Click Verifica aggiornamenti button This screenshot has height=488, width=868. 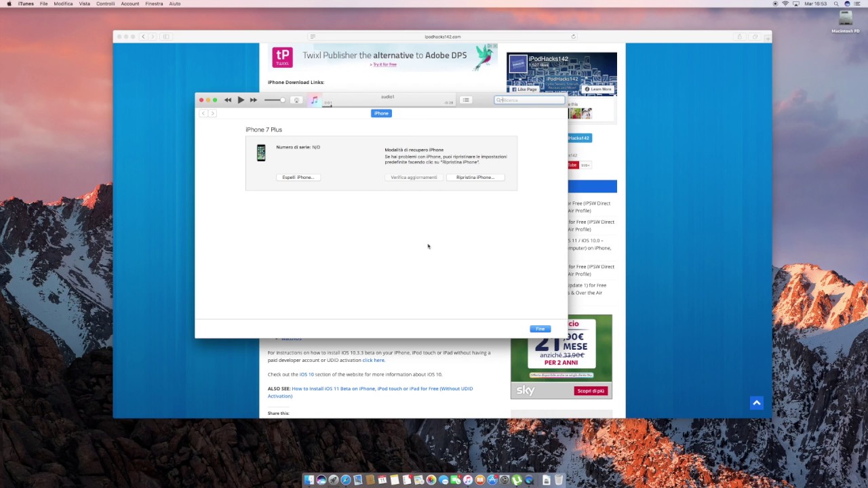(414, 178)
